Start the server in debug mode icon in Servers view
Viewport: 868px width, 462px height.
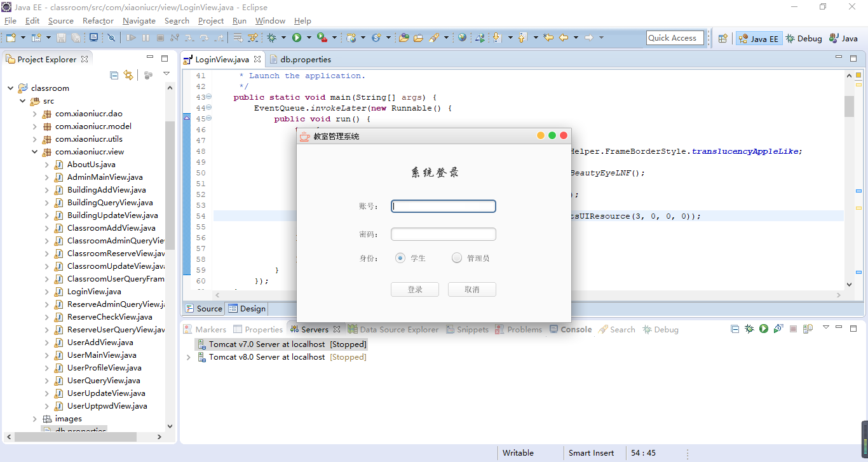click(x=749, y=329)
